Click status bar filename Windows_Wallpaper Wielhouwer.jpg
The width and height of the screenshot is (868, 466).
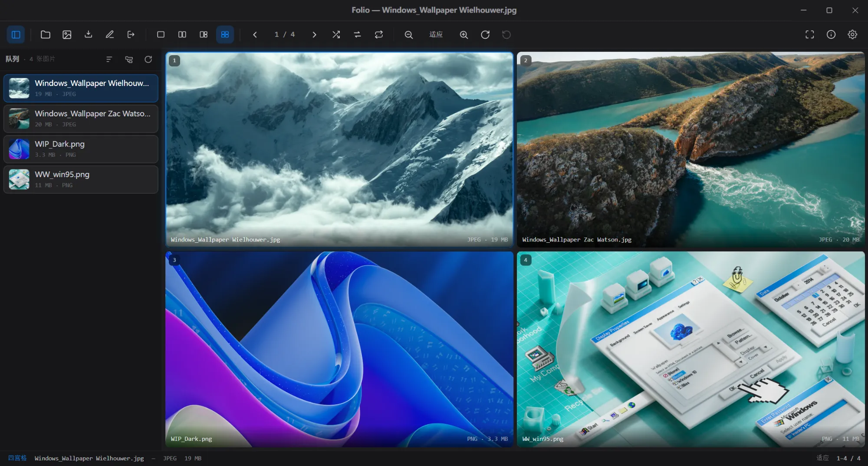[x=89, y=458]
